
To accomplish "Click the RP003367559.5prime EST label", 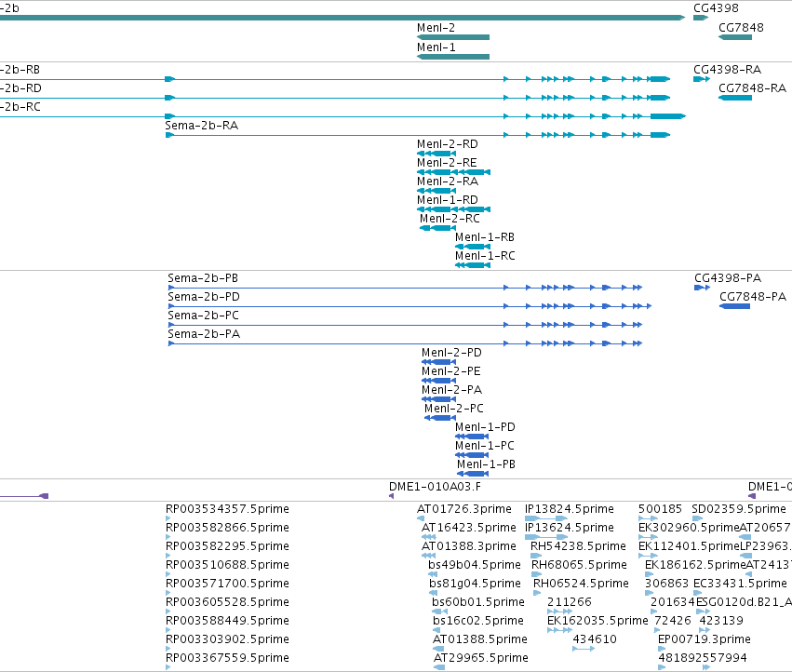I will point(227,658).
